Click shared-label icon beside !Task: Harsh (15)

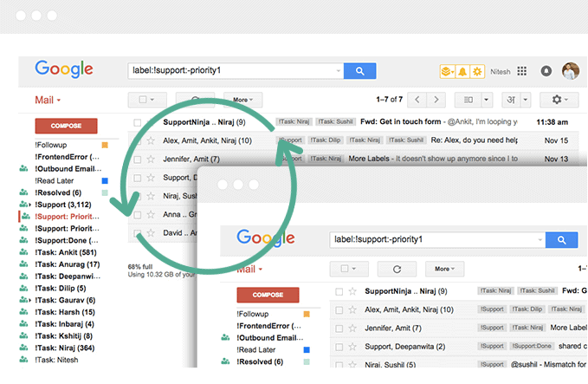coord(23,311)
